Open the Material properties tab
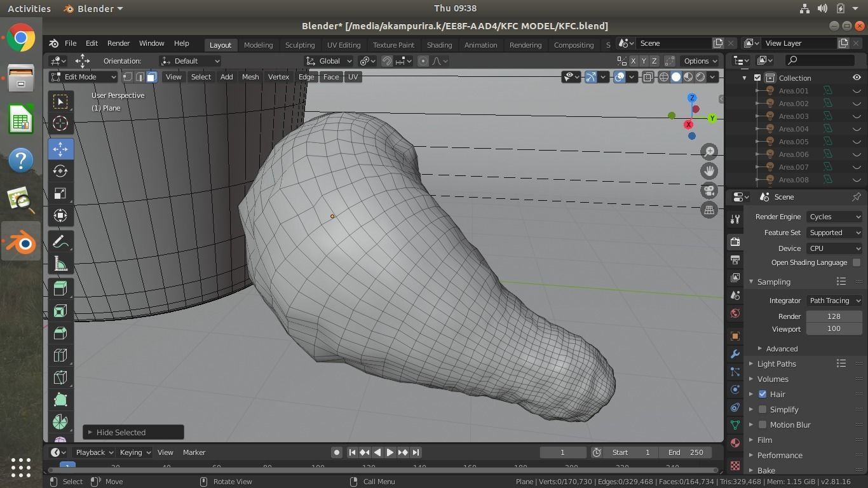 point(735,443)
